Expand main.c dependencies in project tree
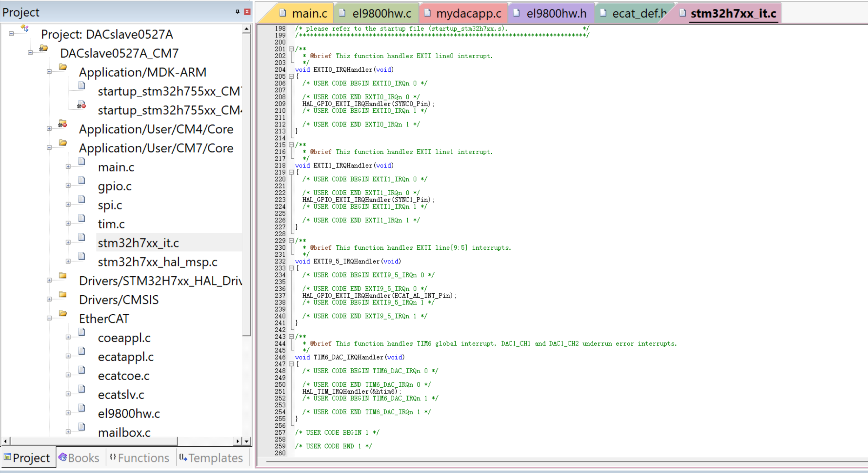This screenshot has height=473, width=868. (68, 166)
